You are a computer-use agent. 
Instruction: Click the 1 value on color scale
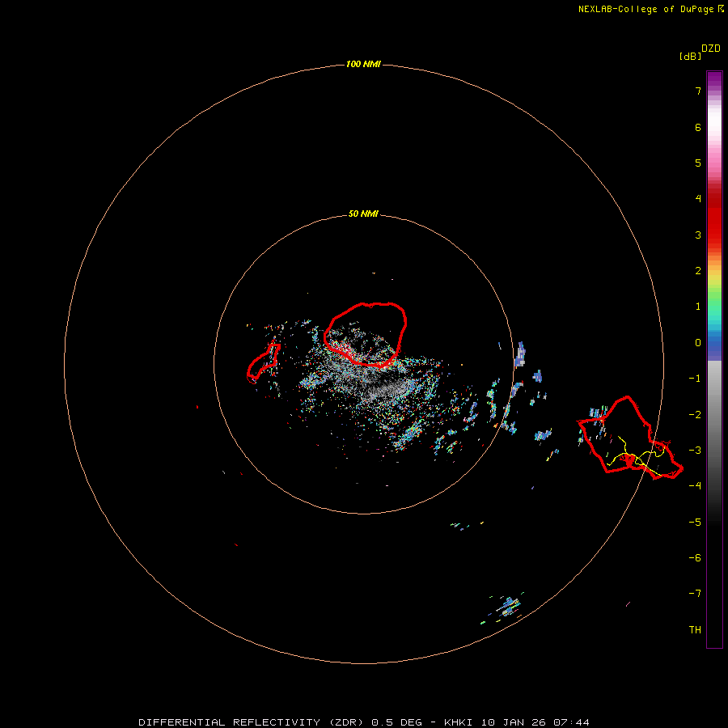click(x=698, y=307)
